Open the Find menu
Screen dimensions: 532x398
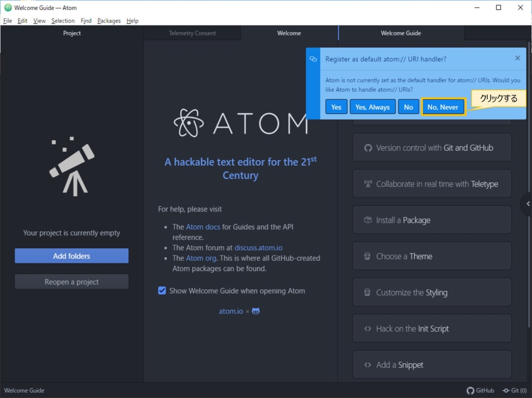(86, 21)
